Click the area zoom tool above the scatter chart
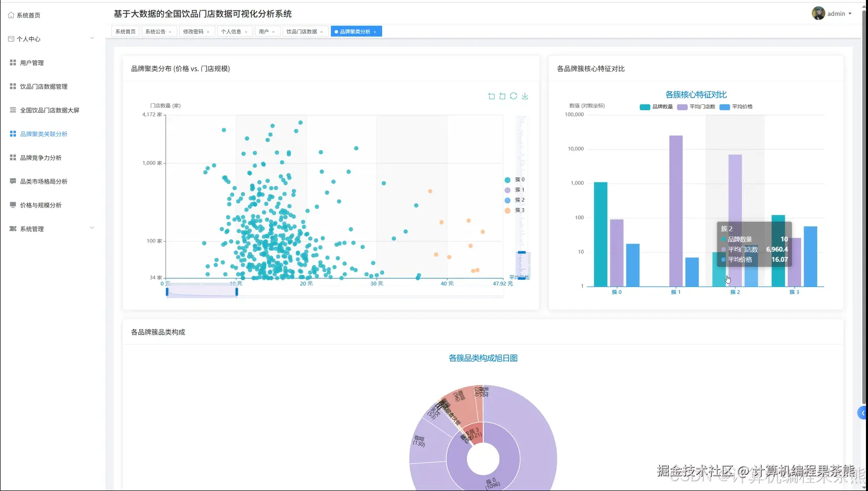868x491 pixels. pyautogui.click(x=492, y=96)
